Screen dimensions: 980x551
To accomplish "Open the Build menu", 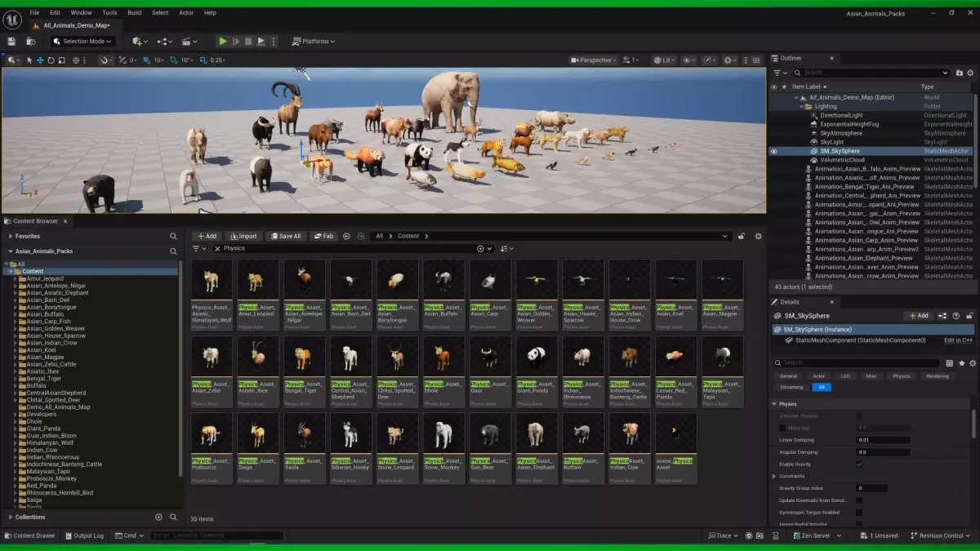I will pos(135,13).
